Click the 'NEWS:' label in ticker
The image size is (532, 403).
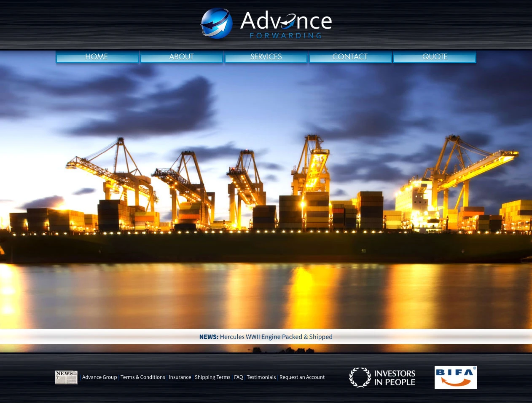pyautogui.click(x=209, y=337)
